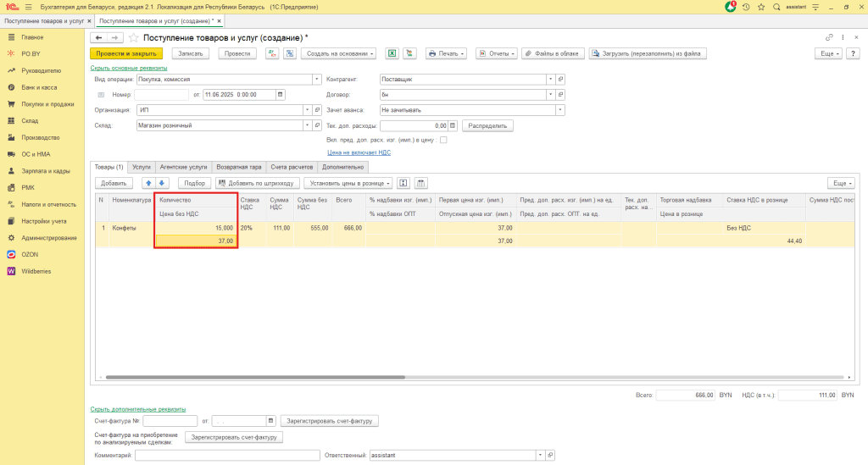Click Провести и закрыть button
Image resolution: width=868 pixels, height=465 pixels.
pyautogui.click(x=126, y=53)
